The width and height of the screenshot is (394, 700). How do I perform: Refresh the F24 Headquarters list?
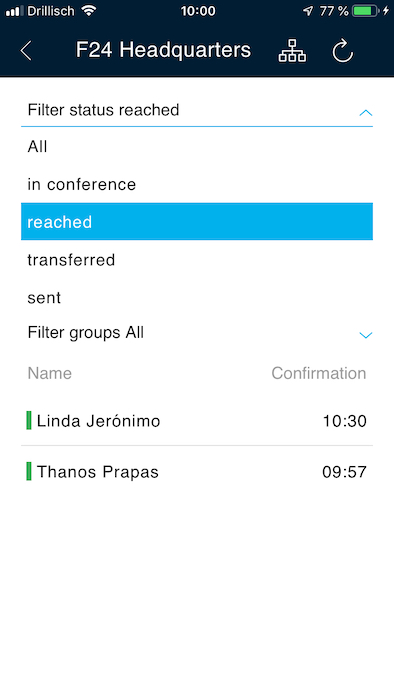point(343,50)
